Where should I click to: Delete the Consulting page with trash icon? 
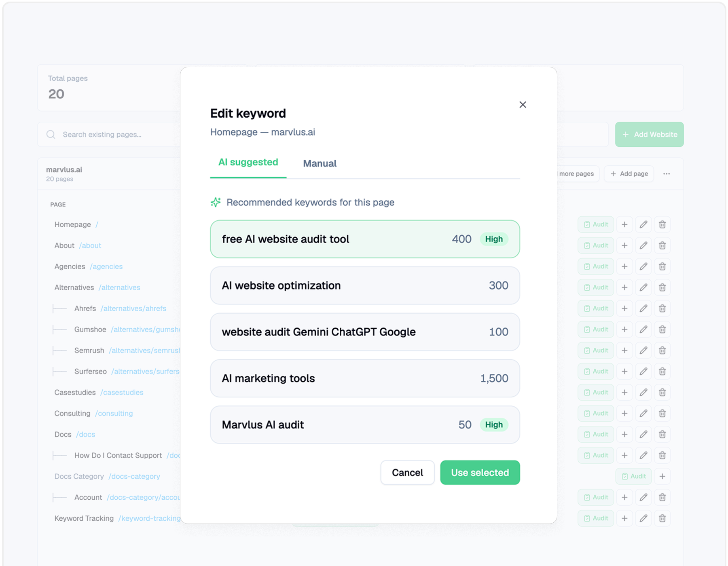click(662, 414)
